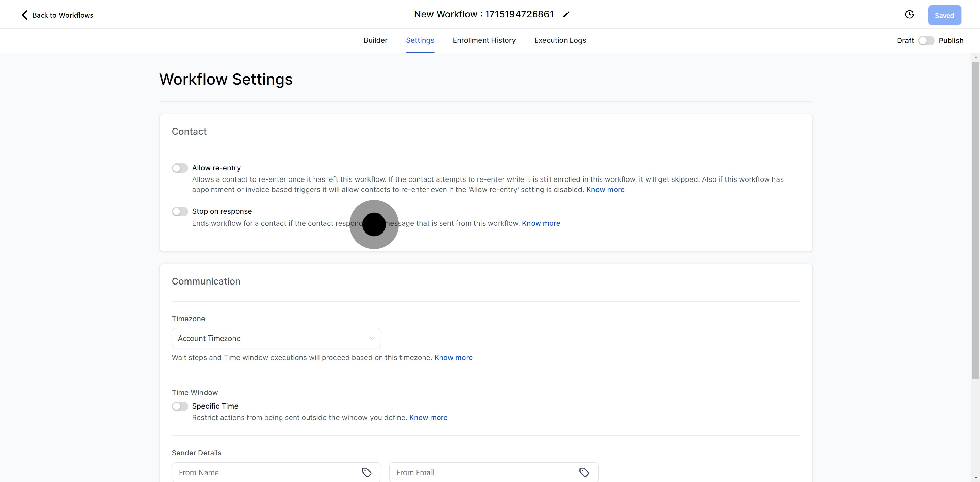Enable the Allow re-entry toggle
The width and height of the screenshot is (980, 482).
180,168
